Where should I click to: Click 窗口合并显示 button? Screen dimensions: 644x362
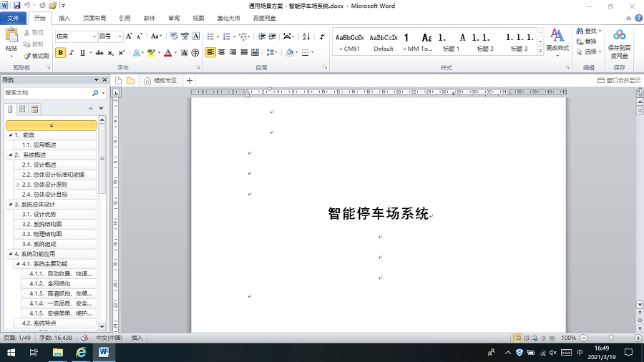[619, 80]
